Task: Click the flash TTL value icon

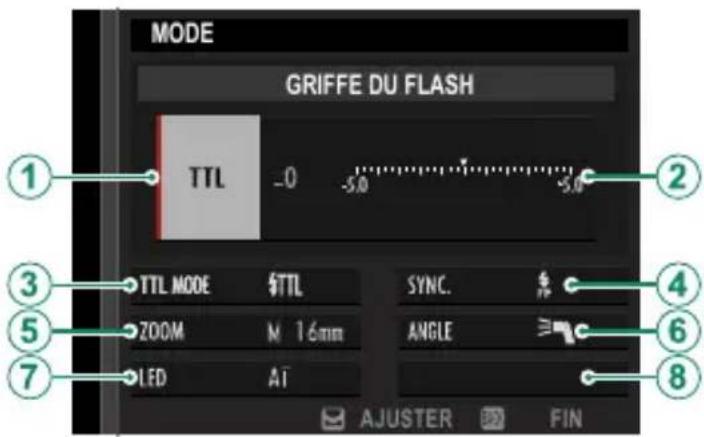Action: 285,286
